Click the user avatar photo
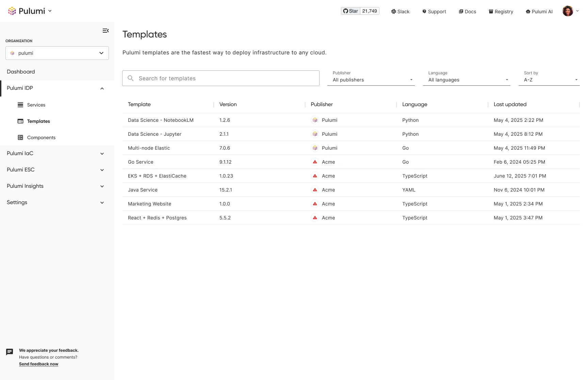Viewport: 588px width, 380px height. pos(568,11)
